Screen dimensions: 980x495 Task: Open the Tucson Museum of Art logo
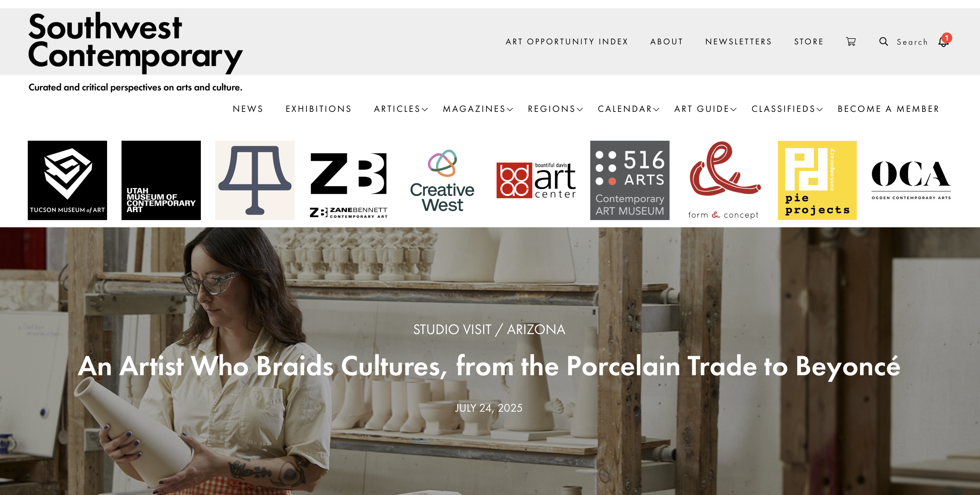click(x=67, y=180)
